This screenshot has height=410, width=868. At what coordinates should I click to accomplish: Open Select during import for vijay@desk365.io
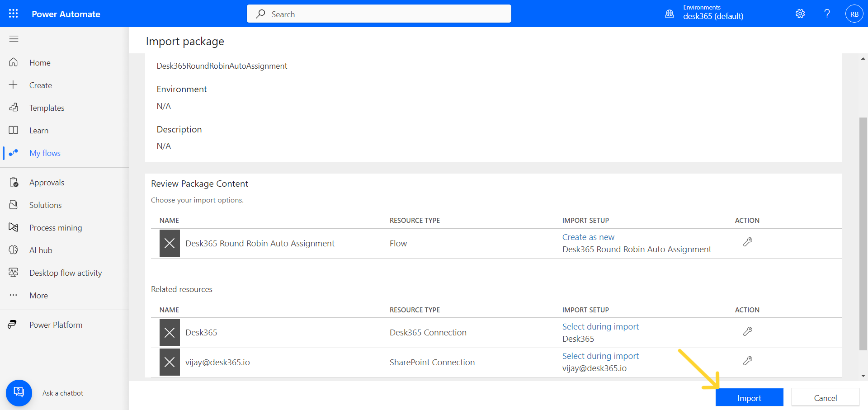(600, 356)
